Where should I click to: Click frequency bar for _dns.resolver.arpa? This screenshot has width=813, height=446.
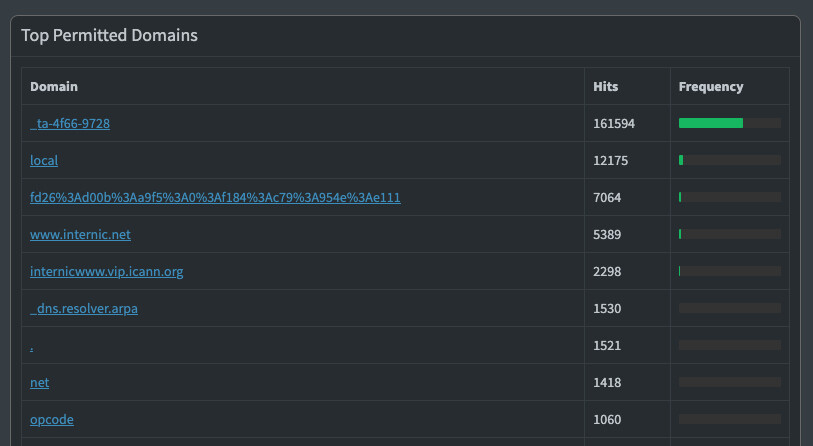tap(730, 308)
